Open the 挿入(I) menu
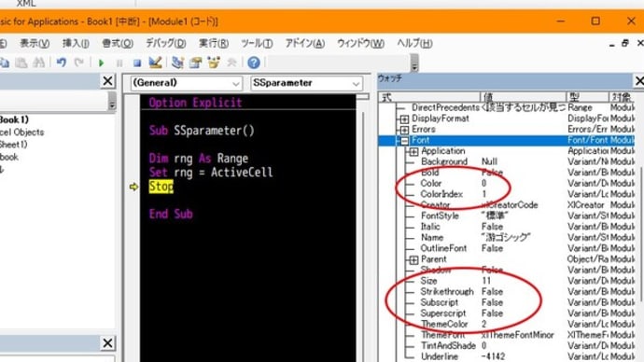 point(76,43)
